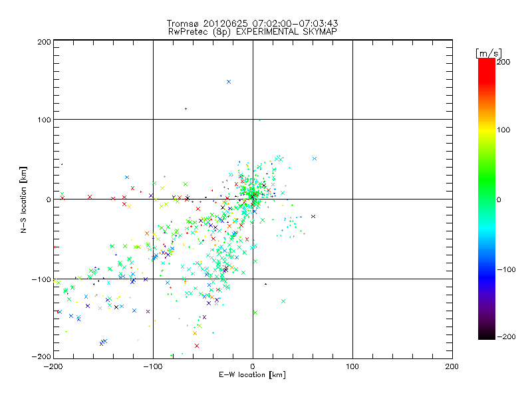Viewport: 532px width, 399px height.
Task: Click the E-W axis tick label "100"
Action: (352, 366)
